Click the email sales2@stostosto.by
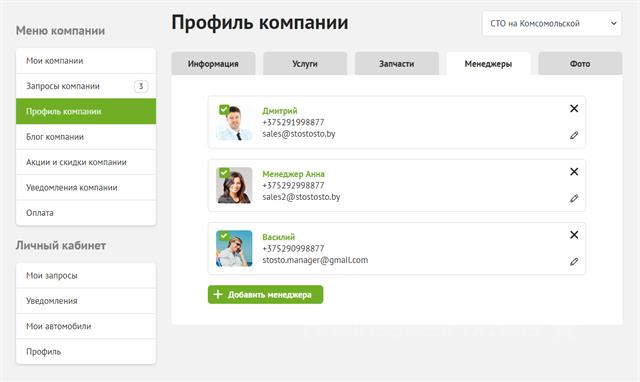Image resolution: width=640 pixels, height=382 pixels. (301, 197)
